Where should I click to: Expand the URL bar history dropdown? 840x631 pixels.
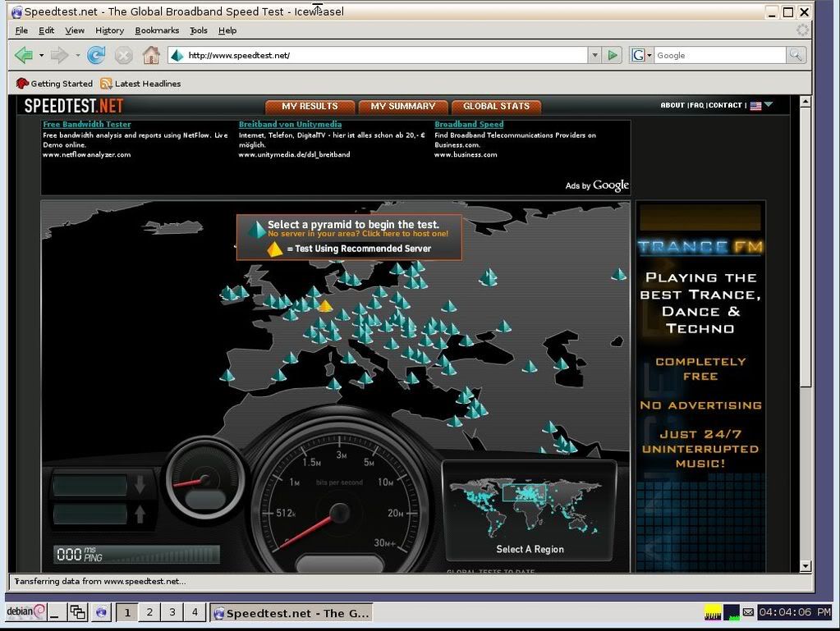click(x=594, y=55)
